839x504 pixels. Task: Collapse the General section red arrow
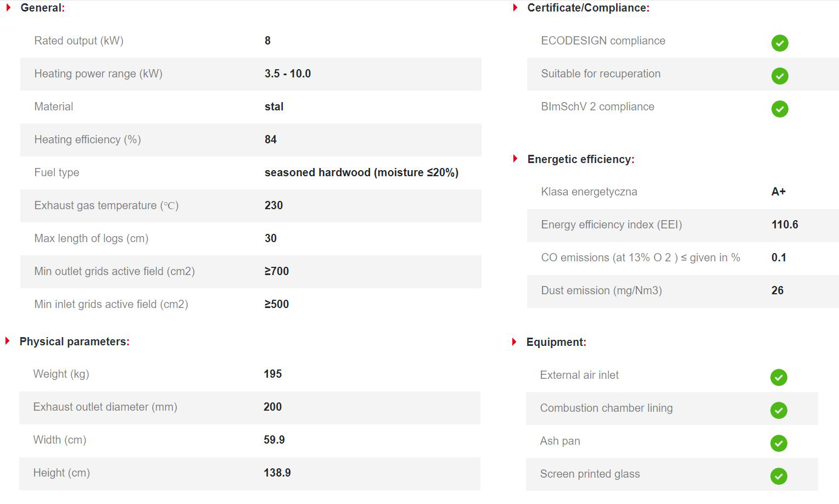point(8,8)
